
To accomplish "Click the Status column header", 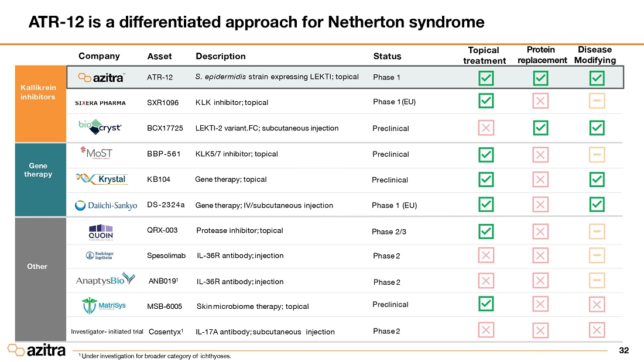I will (x=387, y=56).
